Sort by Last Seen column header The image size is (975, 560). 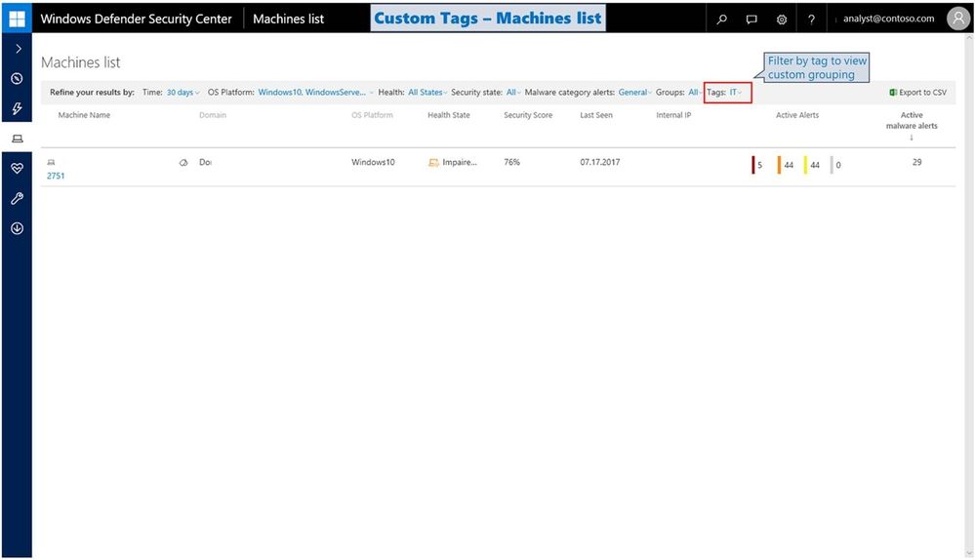[595, 115]
